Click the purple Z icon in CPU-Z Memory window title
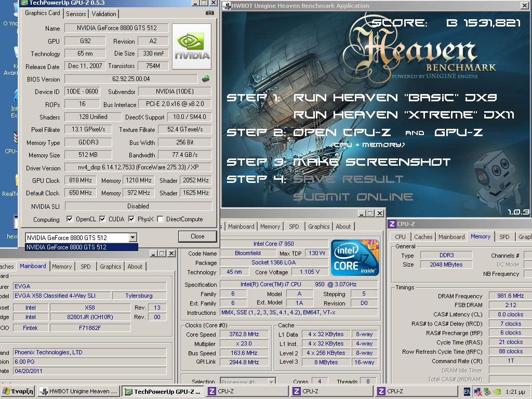The height and width of the screenshot is (399, 532). 392,224
